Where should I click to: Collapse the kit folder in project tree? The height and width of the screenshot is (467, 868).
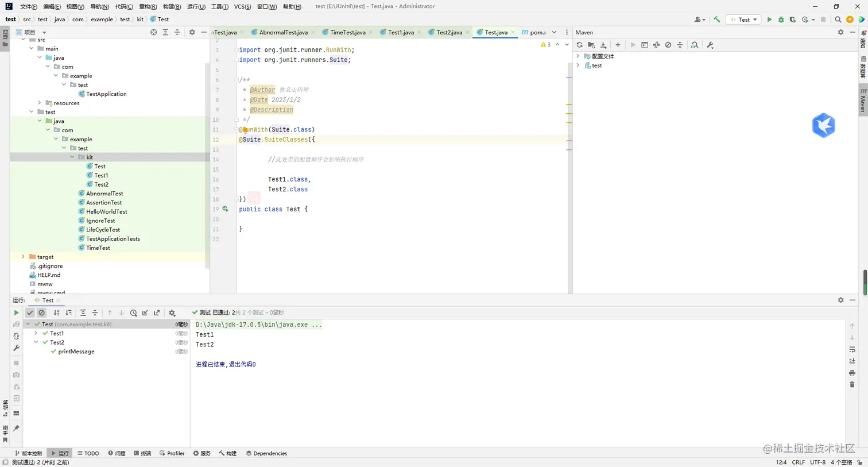[72, 157]
